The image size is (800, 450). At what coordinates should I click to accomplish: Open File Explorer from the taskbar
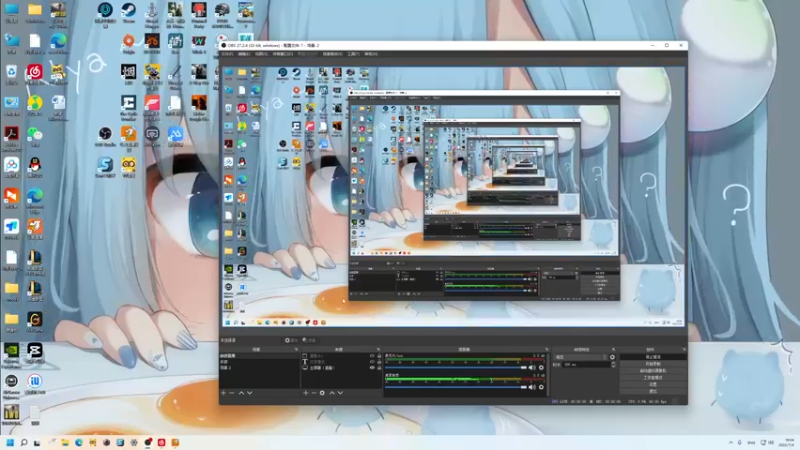(65, 442)
